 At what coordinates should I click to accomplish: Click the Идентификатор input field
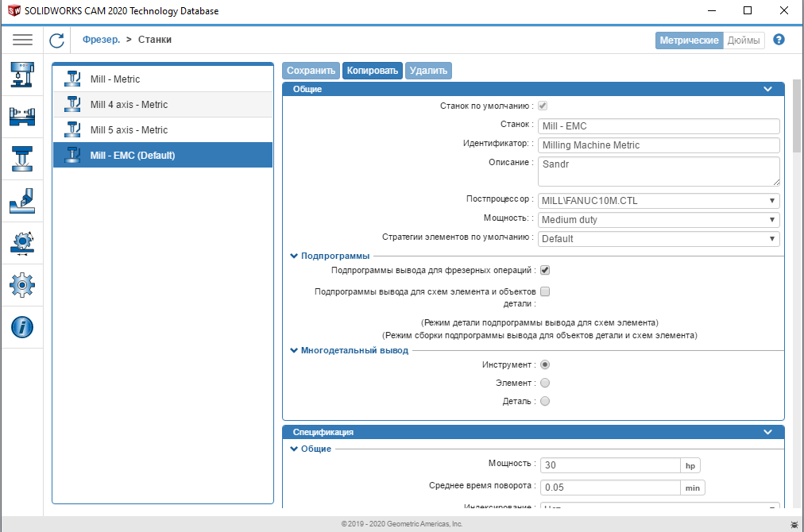(659, 145)
